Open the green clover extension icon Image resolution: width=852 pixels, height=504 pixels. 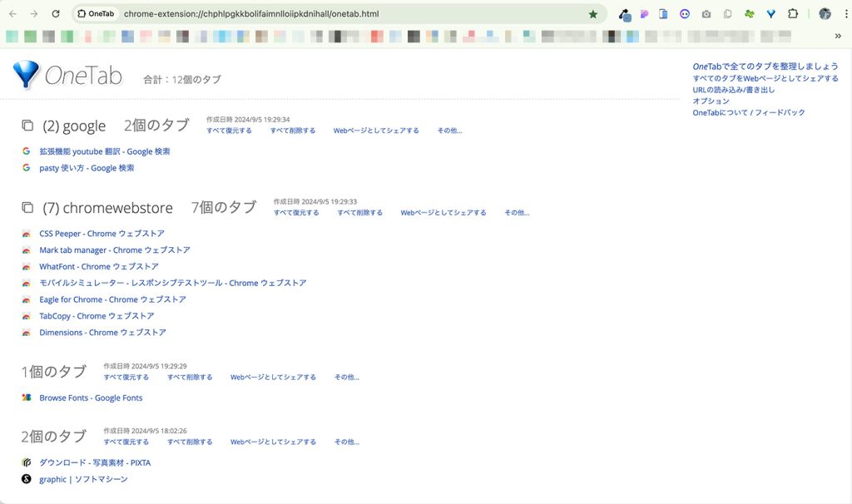point(750,14)
